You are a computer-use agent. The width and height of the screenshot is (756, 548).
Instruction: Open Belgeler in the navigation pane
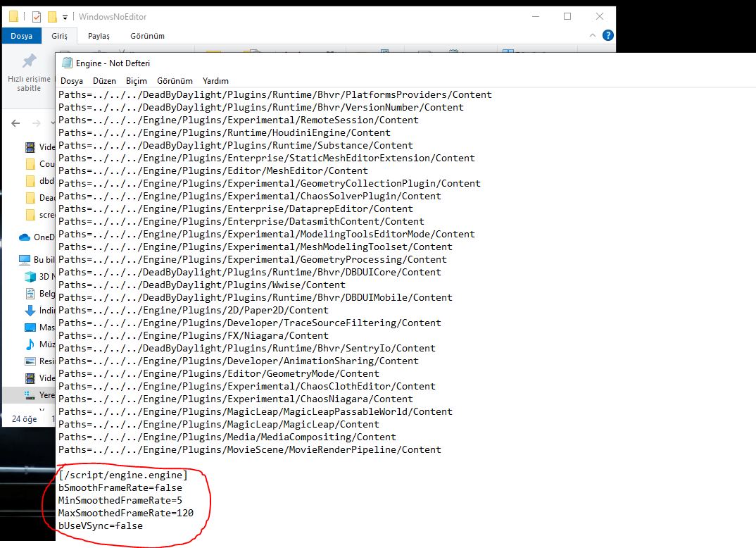[40, 293]
